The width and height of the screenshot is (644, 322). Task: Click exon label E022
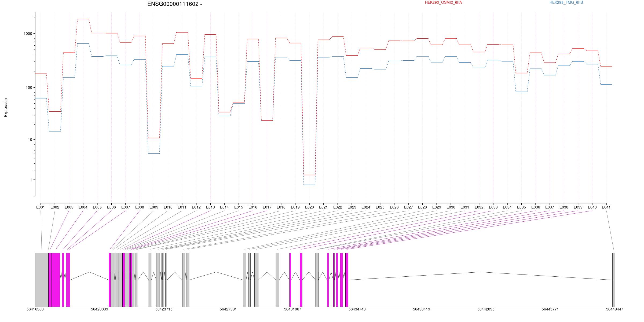pyautogui.click(x=338, y=207)
